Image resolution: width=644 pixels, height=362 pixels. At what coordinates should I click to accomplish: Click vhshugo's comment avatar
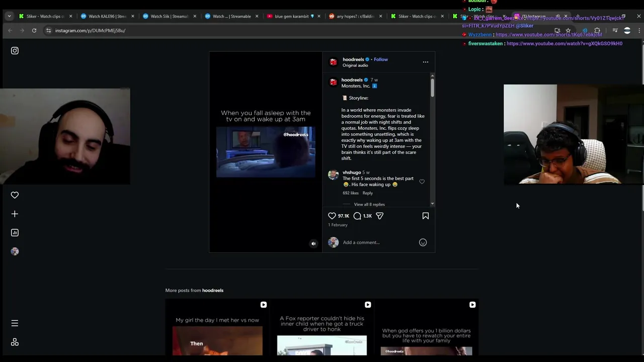click(333, 175)
